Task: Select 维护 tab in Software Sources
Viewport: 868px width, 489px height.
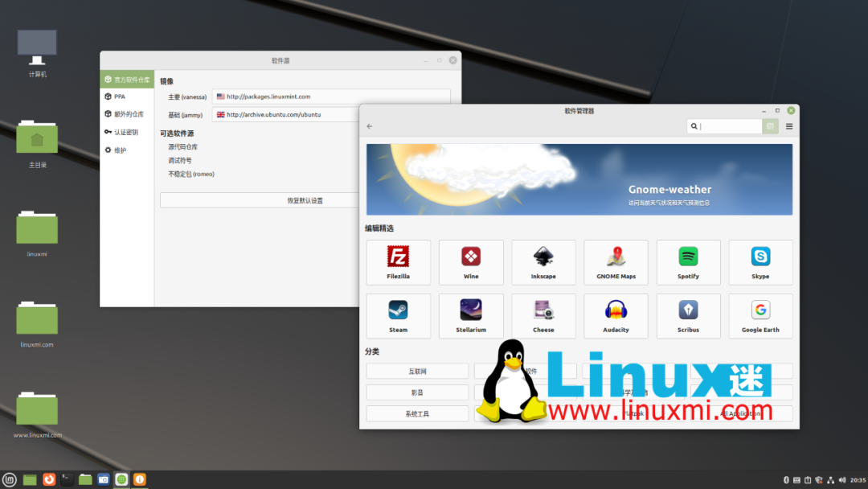Action: click(x=127, y=150)
